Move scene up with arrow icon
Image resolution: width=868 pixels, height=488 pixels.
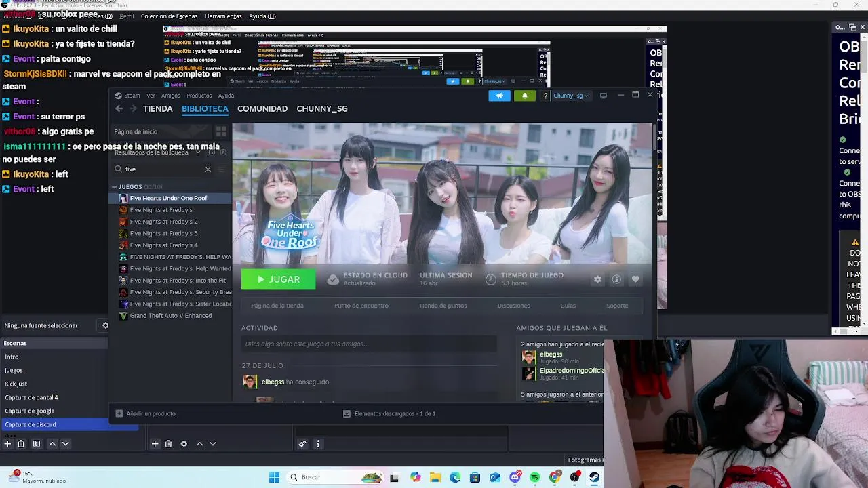[52, 444]
